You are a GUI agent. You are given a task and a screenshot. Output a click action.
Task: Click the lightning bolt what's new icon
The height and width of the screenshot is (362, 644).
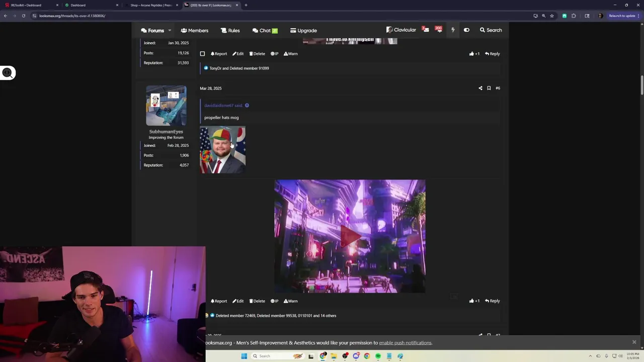[x=453, y=30]
